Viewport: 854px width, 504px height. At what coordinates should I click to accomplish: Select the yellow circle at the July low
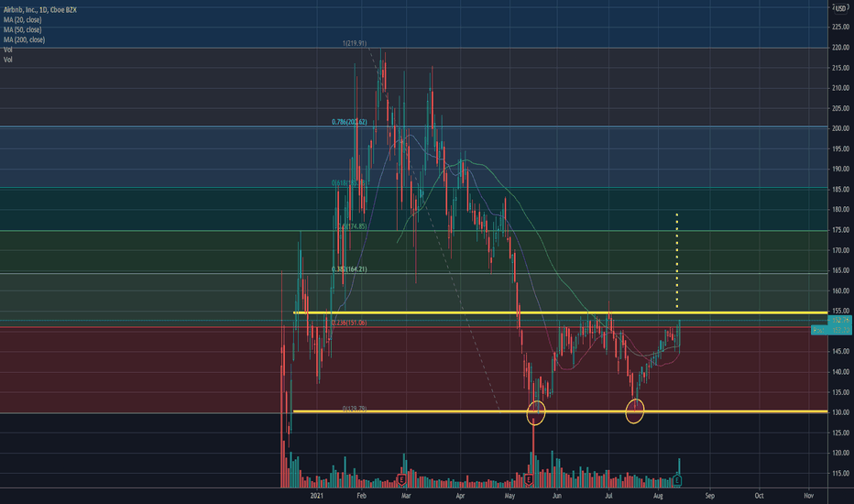point(635,411)
